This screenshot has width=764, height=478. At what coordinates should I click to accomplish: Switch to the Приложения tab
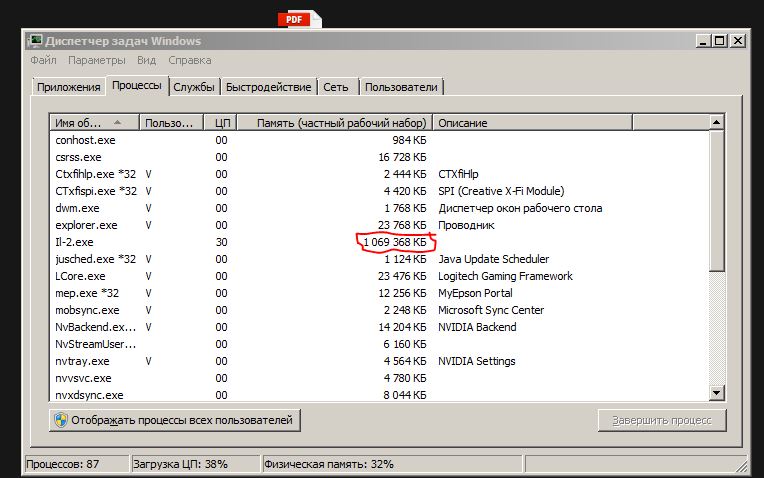68,87
